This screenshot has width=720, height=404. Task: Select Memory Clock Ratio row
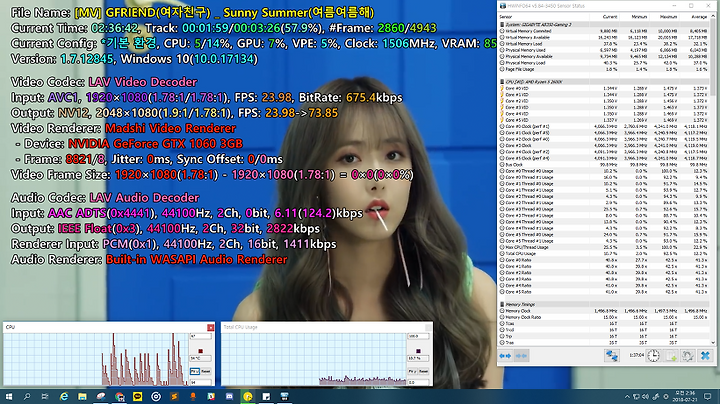point(604,317)
